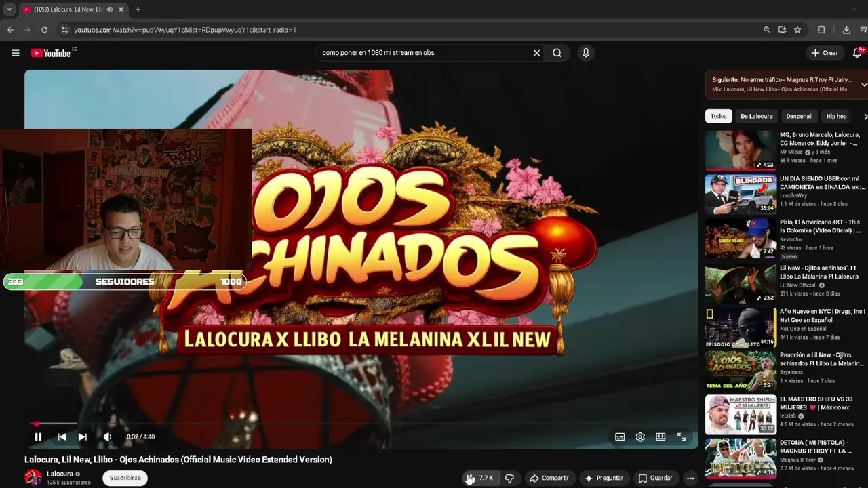Screen dimensions: 868x488
Task: Close the Lalocura browser tab
Action: coord(121,9)
